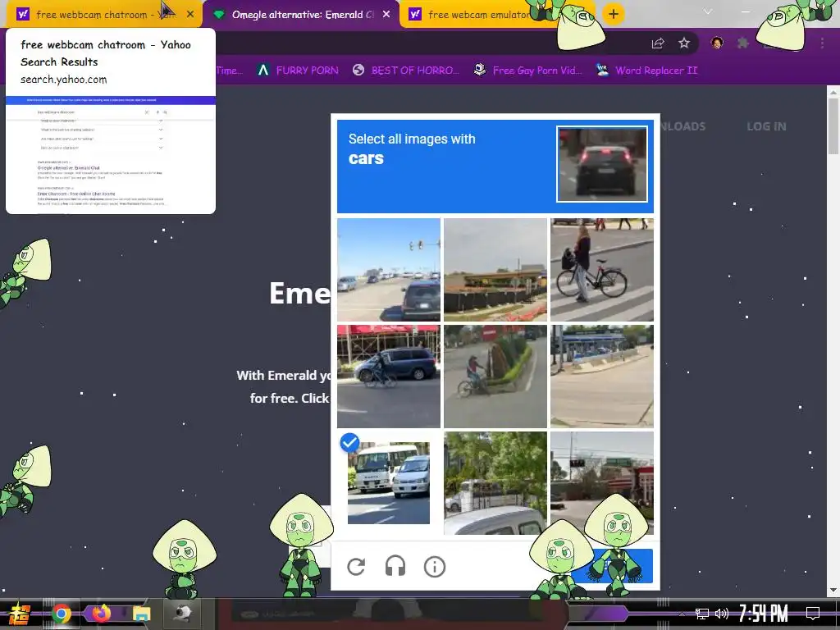Deselect the checked white van image tile
Screen dimensions: 840x630
[x=388, y=482]
